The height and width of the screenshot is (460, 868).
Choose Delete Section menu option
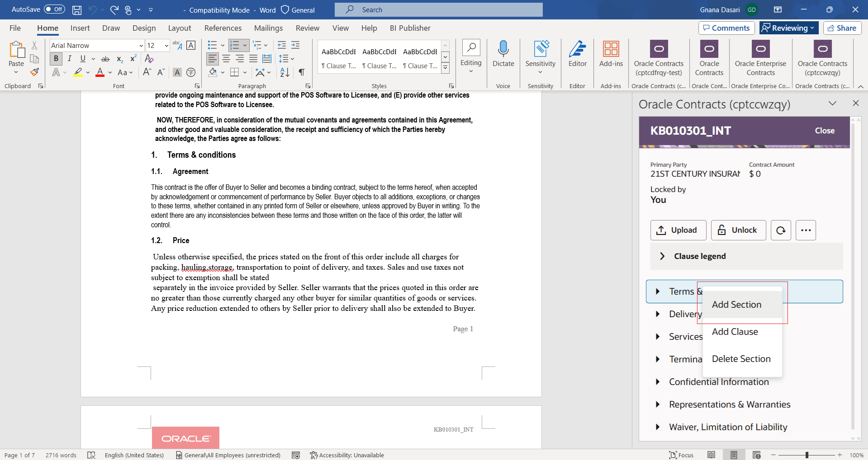click(742, 359)
